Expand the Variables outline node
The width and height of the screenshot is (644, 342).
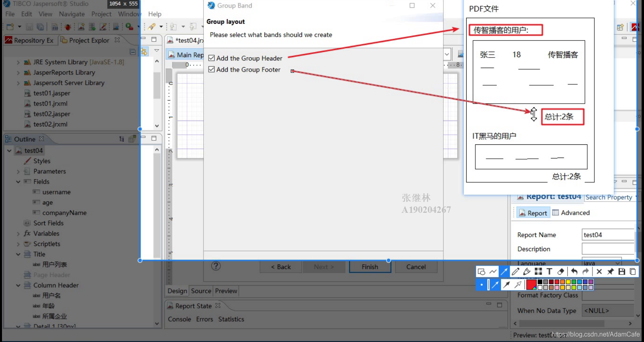coord(18,234)
